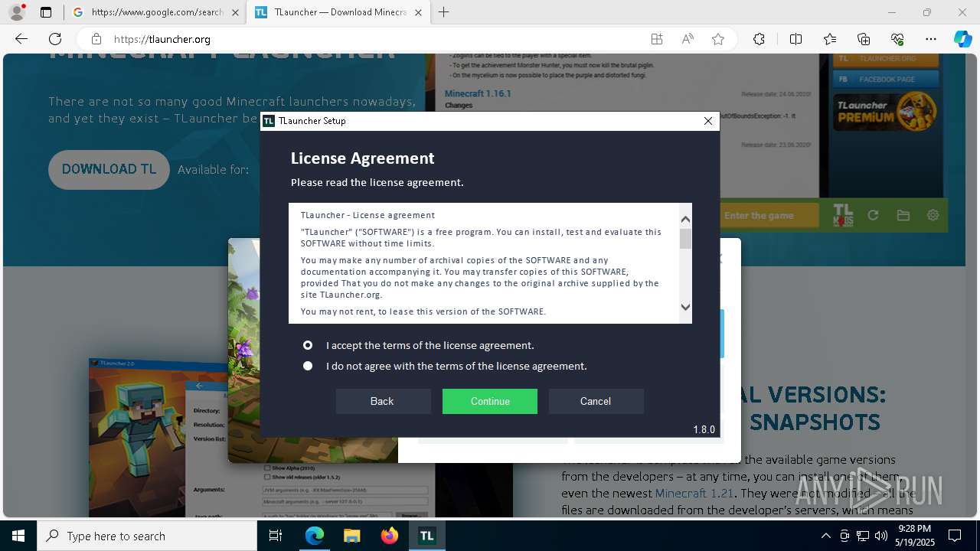Click the taskbar search box

pos(147,536)
